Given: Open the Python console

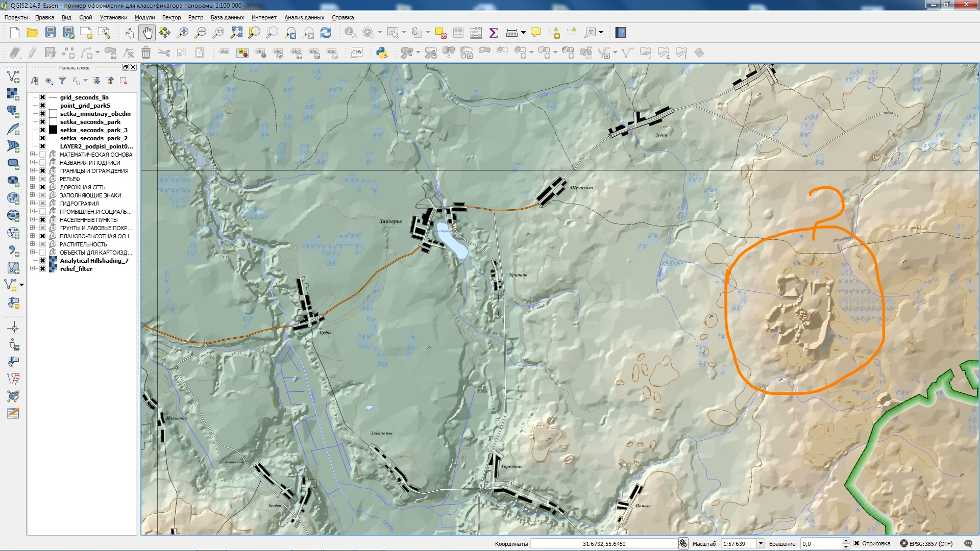Looking at the screenshot, I should (x=381, y=53).
